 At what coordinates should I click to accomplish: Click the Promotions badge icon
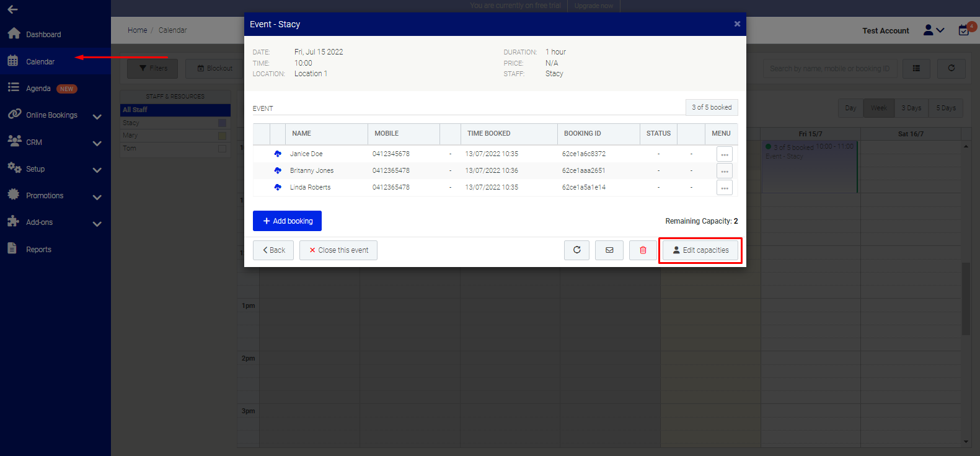coord(14,195)
